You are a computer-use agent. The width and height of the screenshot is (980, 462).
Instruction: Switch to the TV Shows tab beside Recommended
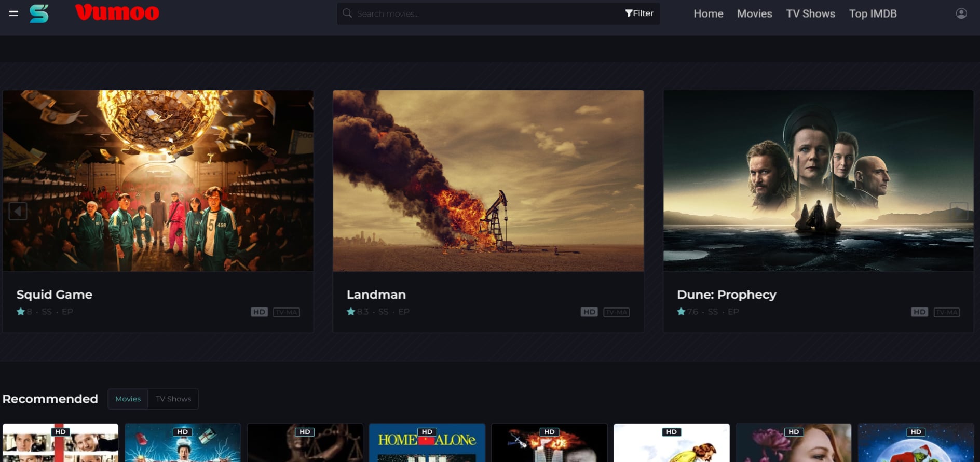pos(173,399)
